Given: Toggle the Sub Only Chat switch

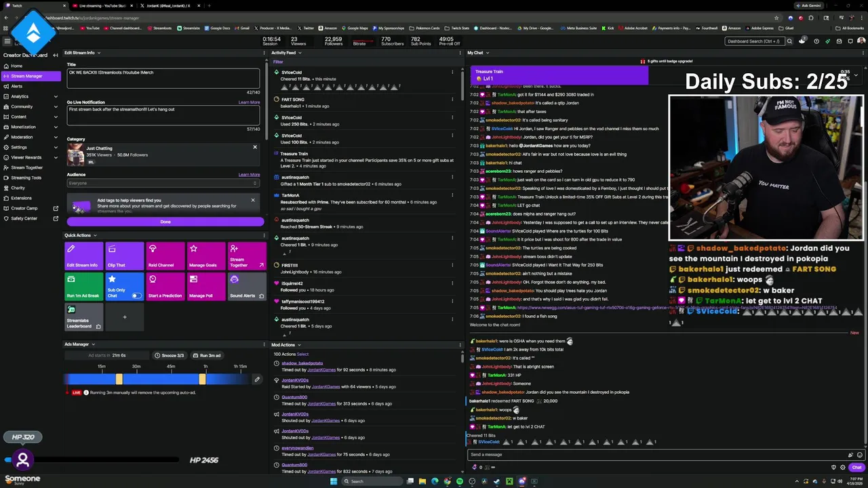Looking at the screenshot, I should click(x=136, y=296).
